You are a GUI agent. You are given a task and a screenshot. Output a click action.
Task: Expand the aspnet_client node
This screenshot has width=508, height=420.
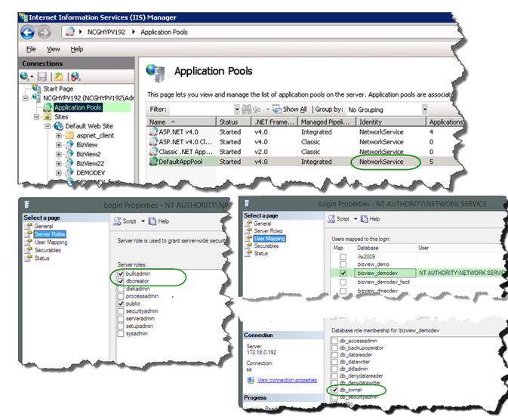coord(59,135)
